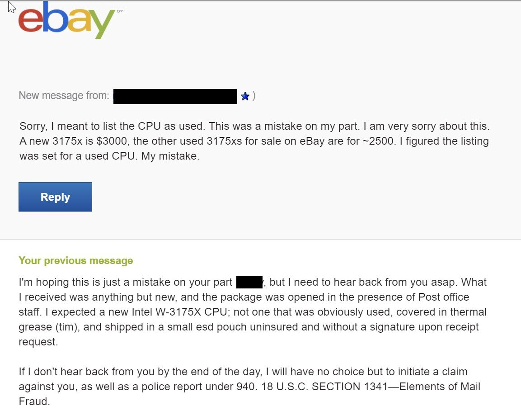
Task: Click the eBay logo
Action: click(66, 20)
